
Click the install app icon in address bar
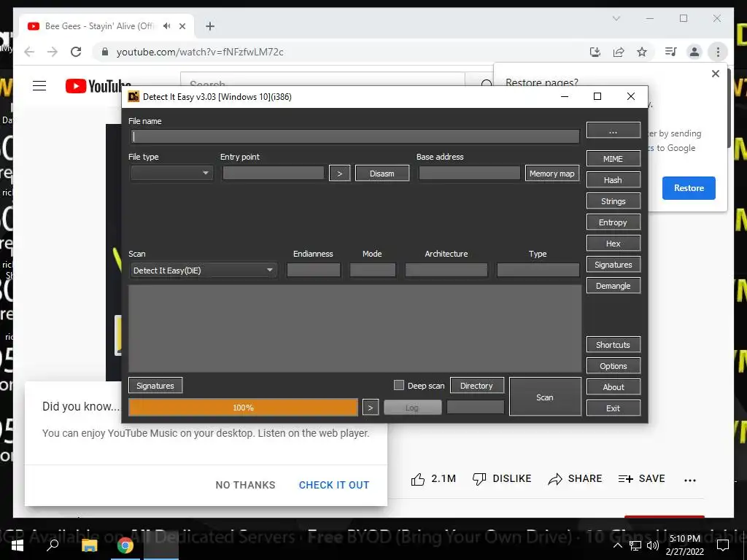595,52
